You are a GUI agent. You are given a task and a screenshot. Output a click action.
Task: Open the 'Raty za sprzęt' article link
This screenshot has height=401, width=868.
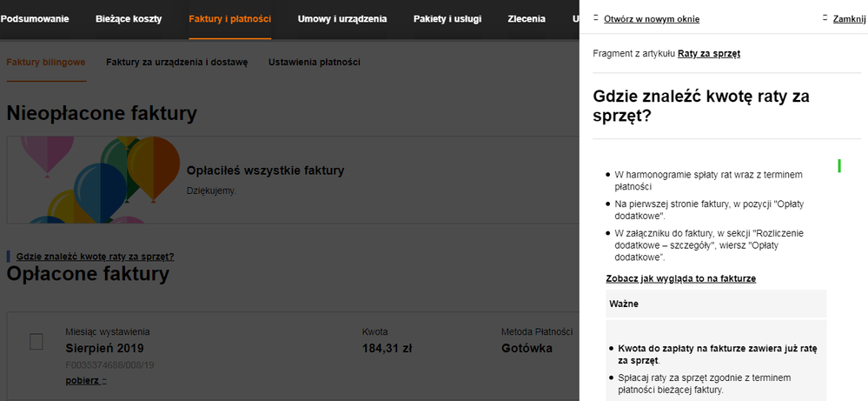coord(708,54)
